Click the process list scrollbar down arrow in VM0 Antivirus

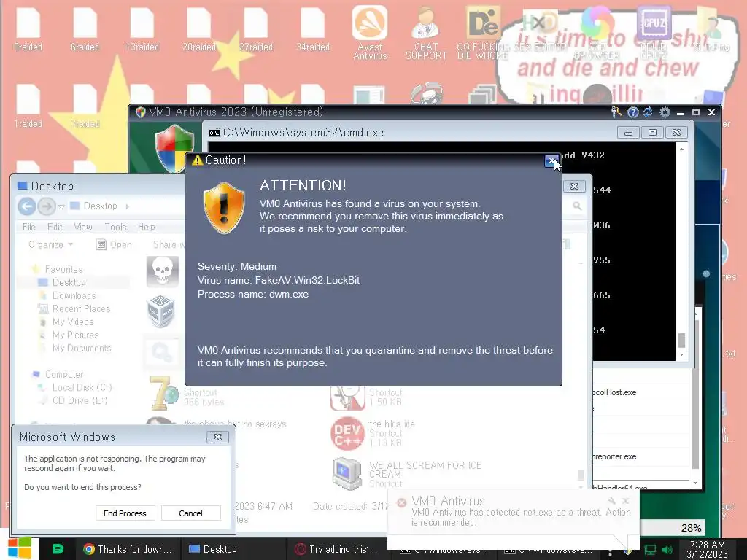point(695,483)
